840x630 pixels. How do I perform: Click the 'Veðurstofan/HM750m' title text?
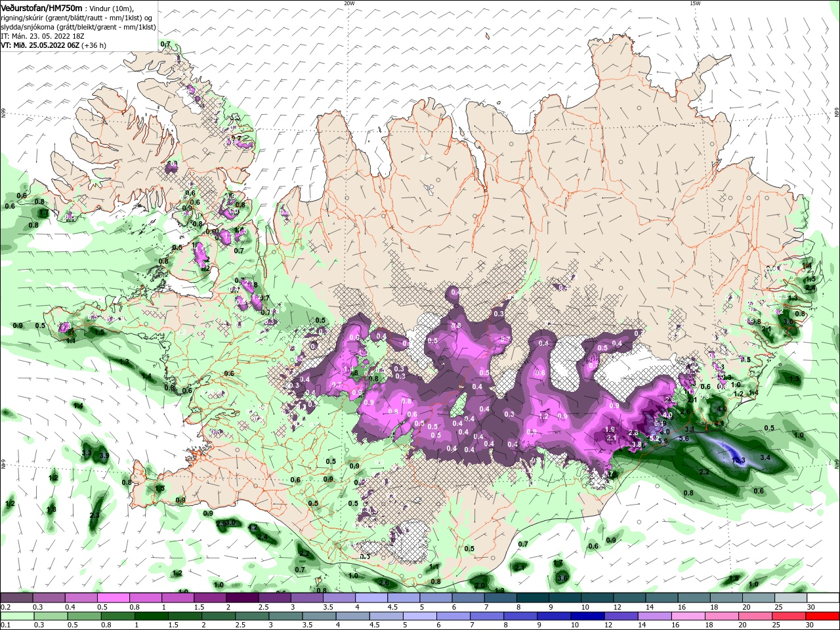[41, 7]
